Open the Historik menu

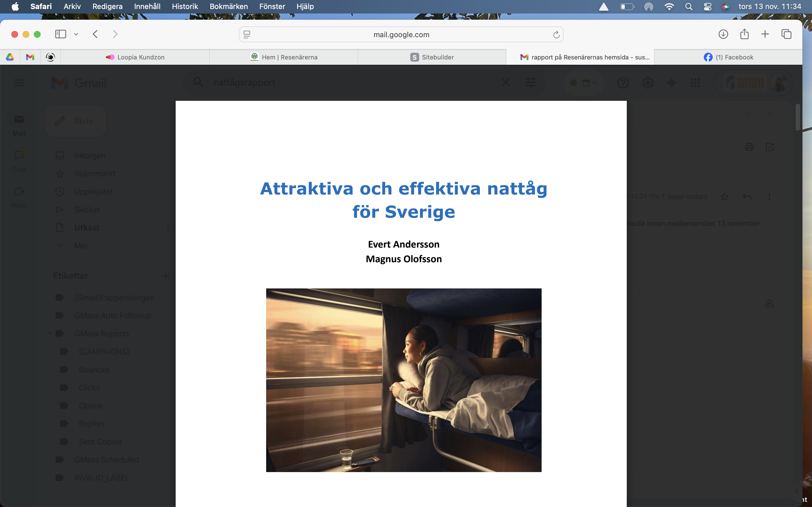185,6
